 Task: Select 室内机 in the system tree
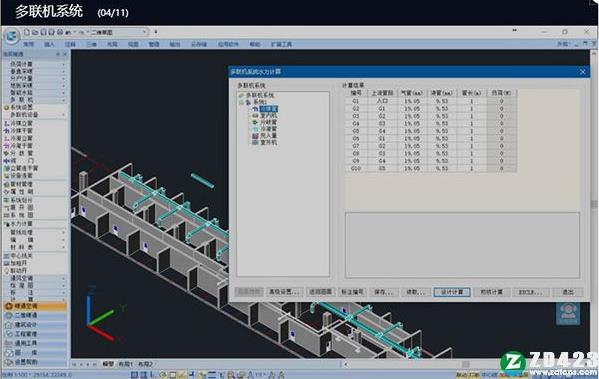269,115
